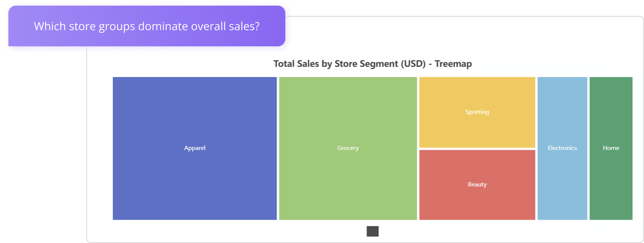Click the red Beauty treemap tile
Image resolution: width=644 pixels, height=243 pixels.
point(477,202)
